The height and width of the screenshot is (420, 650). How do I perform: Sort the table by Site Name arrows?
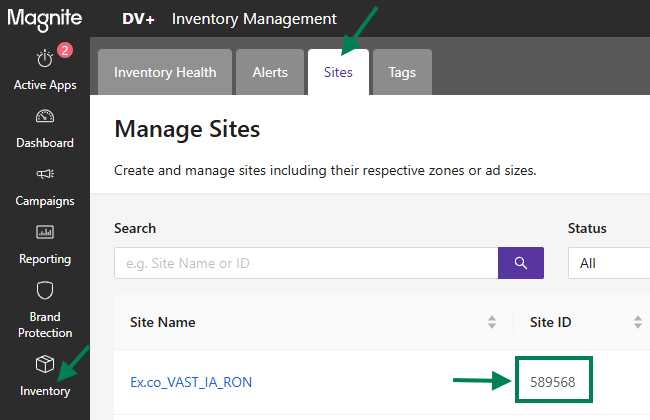pos(492,322)
